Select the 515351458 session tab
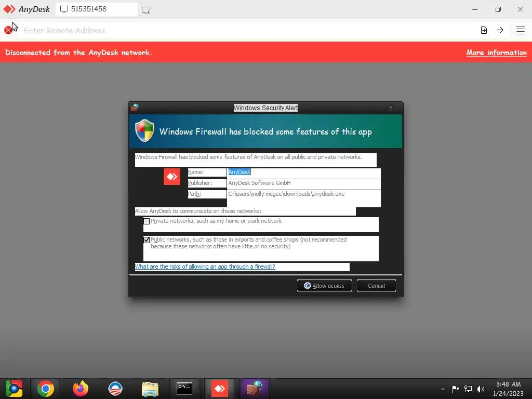This screenshot has width=532, height=399. tap(96, 9)
